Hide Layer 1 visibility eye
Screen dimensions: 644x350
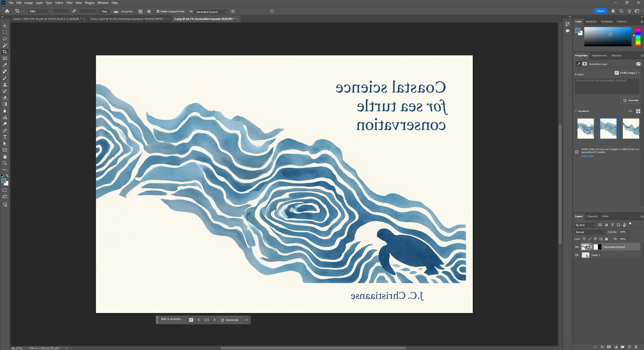[577, 255]
